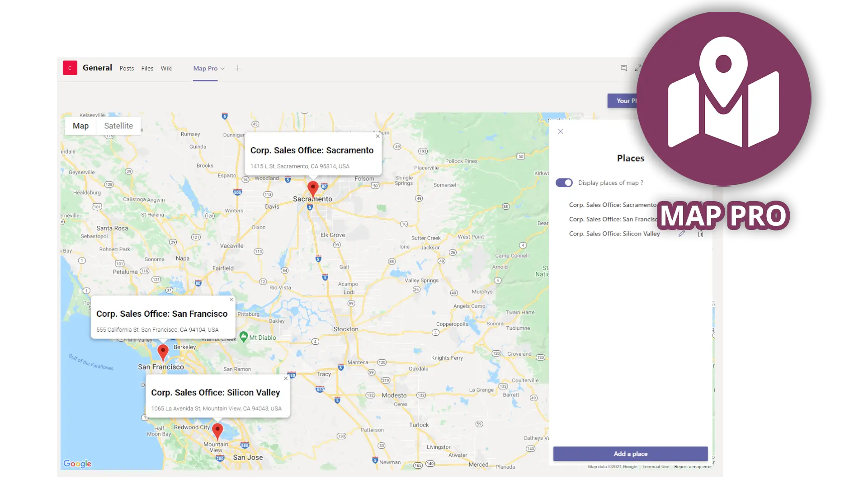Open the Posts tab

tap(127, 68)
